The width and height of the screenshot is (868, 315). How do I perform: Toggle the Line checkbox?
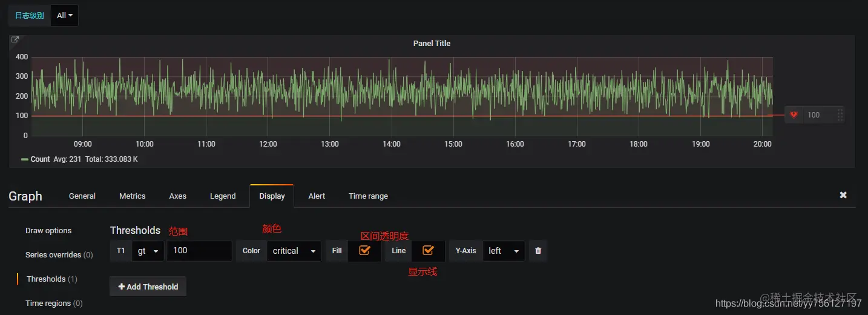tap(428, 250)
